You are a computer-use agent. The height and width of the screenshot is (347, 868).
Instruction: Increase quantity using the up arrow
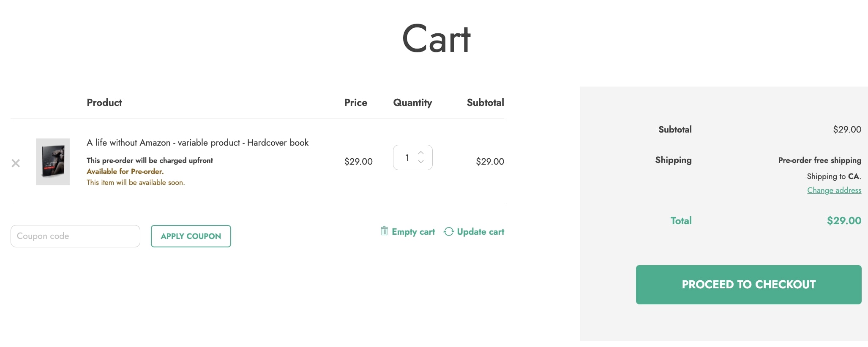coord(421,152)
